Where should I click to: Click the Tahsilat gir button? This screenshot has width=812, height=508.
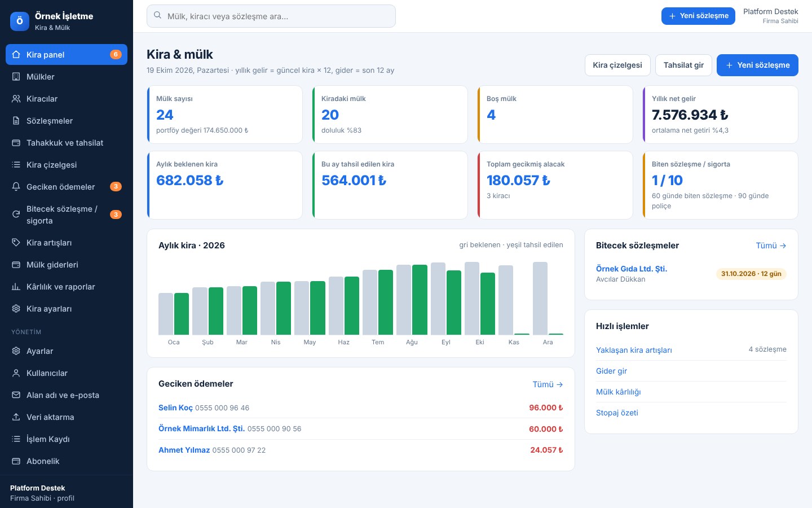click(x=683, y=65)
